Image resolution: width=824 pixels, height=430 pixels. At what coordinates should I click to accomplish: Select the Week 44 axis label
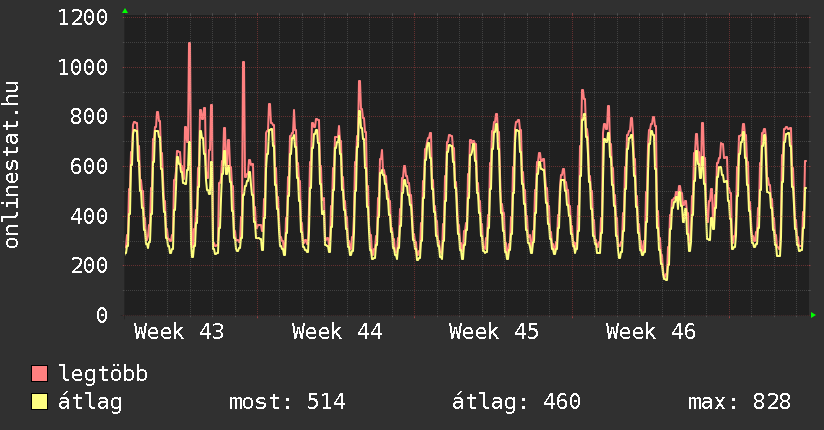[337, 332]
